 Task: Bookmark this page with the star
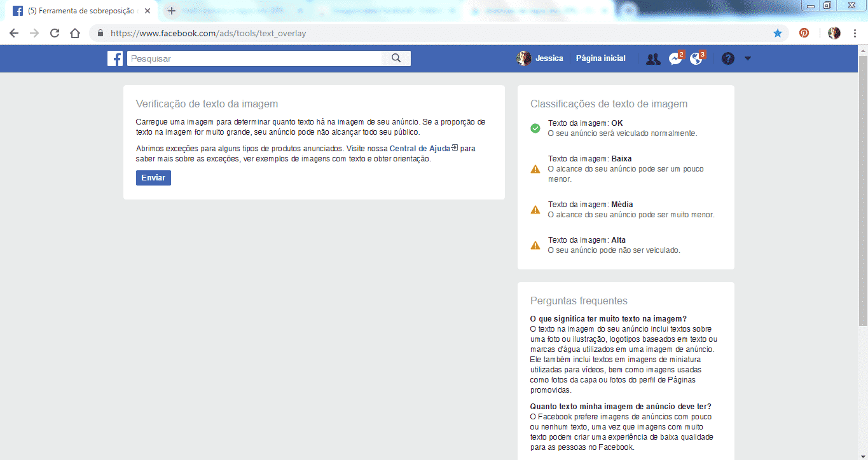click(x=777, y=33)
